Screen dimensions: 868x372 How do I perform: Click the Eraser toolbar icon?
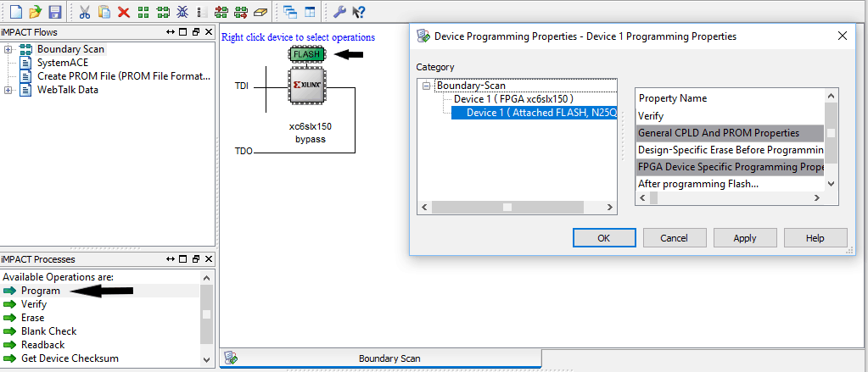coord(260,12)
